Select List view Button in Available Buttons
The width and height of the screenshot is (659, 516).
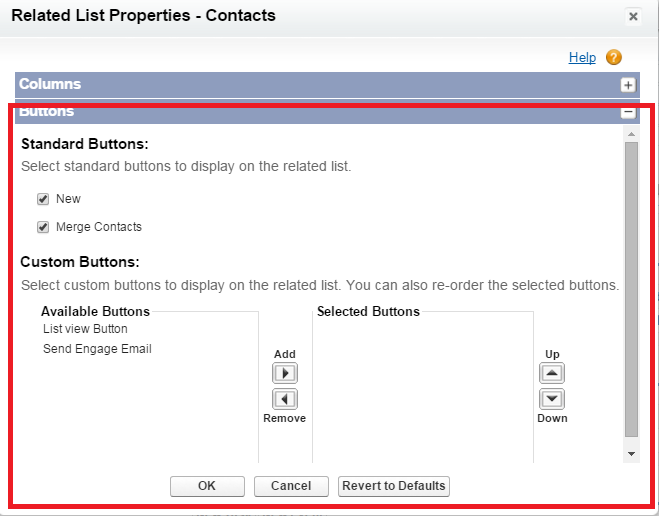[x=86, y=329]
